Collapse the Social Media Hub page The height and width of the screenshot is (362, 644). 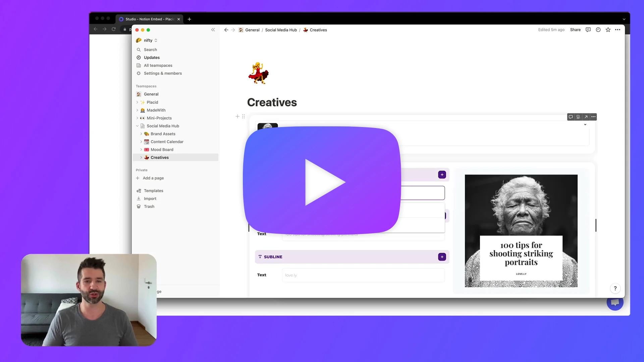[x=137, y=126]
